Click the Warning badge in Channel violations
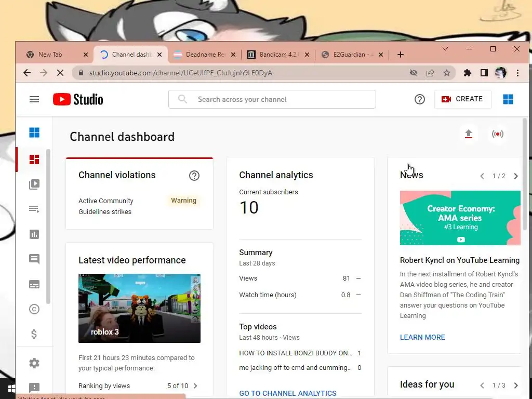The width and height of the screenshot is (532, 399). [x=183, y=201]
